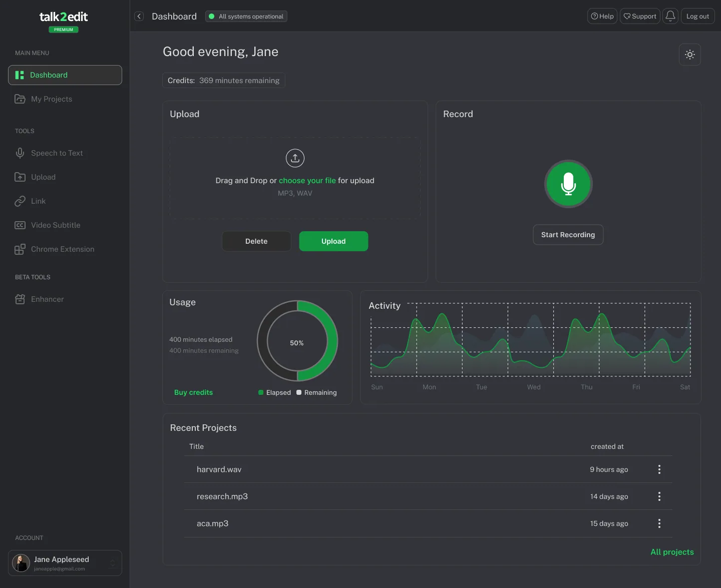The width and height of the screenshot is (721, 588).
Task: Click the Activity chart area
Action: pos(531,340)
